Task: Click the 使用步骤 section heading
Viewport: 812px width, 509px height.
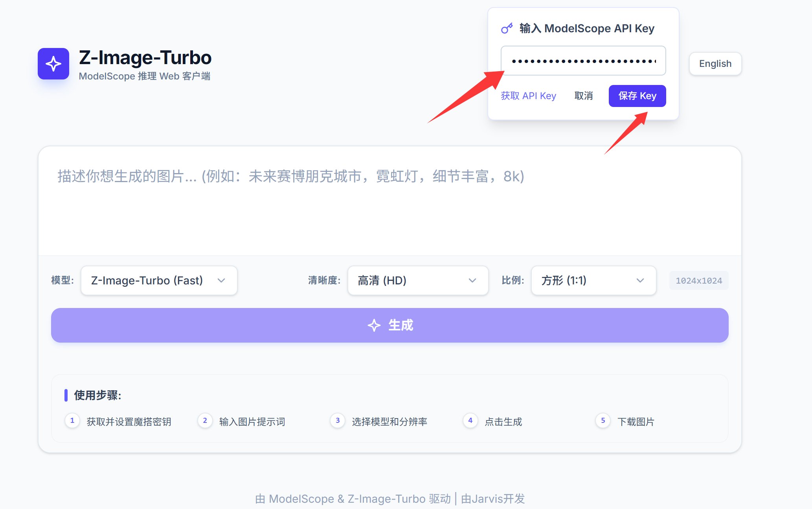Action: point(97,395)
